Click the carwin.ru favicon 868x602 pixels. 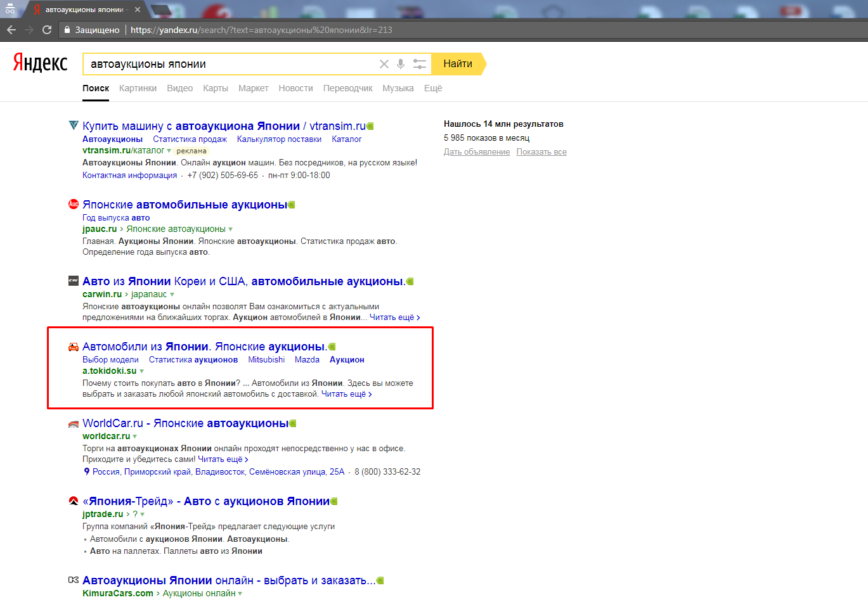pyautogui.click(x=74, y=281)
